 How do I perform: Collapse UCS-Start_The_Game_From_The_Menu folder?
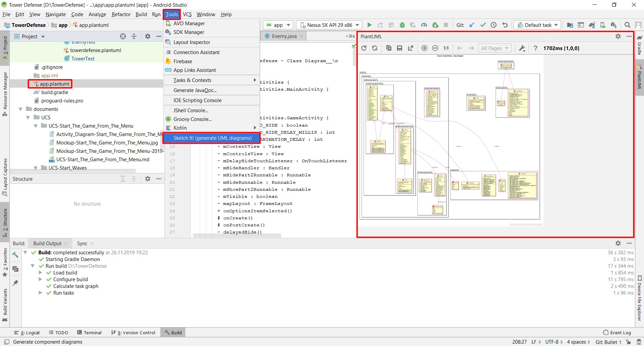point(36,126)
